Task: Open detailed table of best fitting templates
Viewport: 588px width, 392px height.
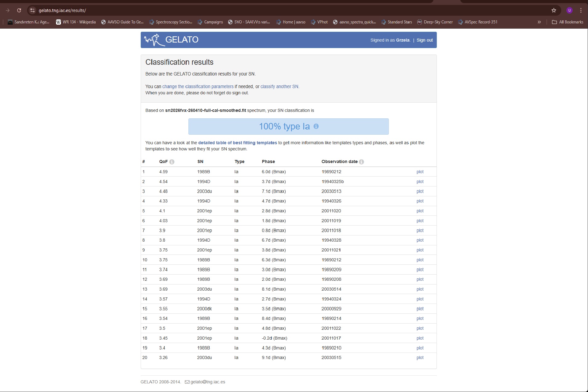Action: pyautogui.click(x=237, y=143)
